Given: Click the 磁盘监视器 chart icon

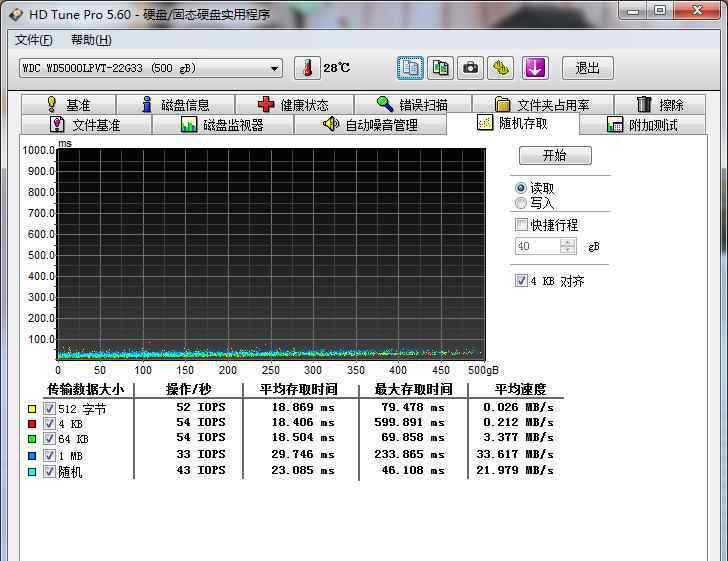Looking at the screenshot, I should 188,124.
